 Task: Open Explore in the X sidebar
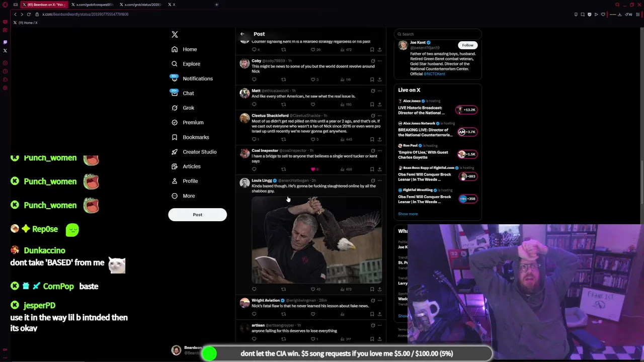point(186,64)
